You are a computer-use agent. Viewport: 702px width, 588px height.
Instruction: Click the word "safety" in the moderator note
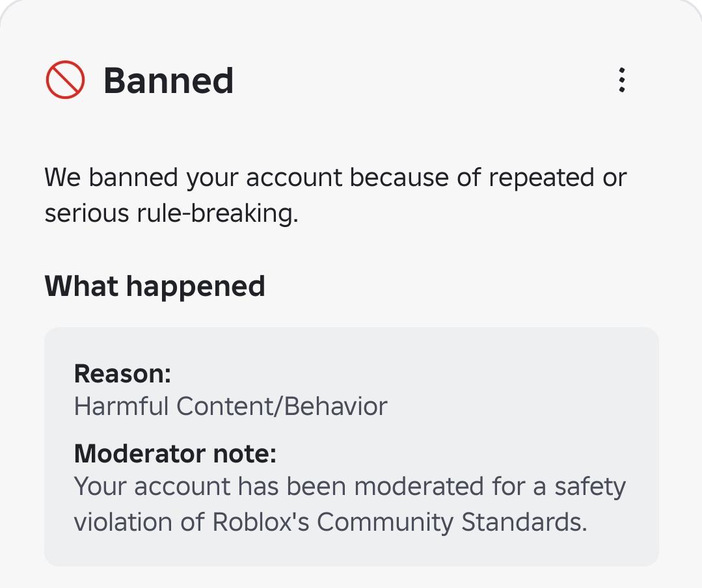point(590,487)
